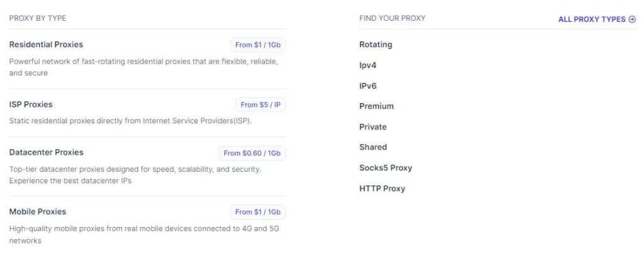This screenshot has width=644, height=268.
Task: Select Private proxies link
Action: [373, 127]
